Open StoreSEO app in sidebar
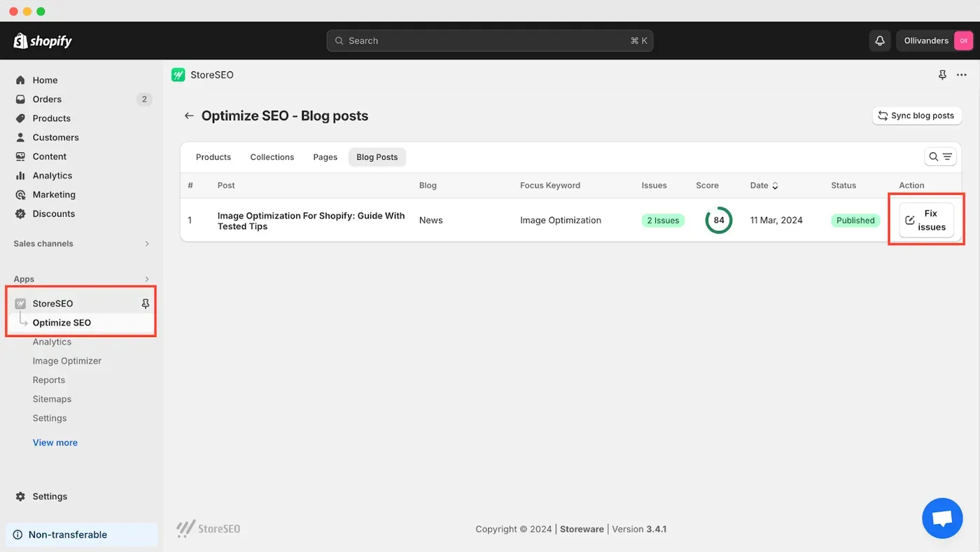 52,303
